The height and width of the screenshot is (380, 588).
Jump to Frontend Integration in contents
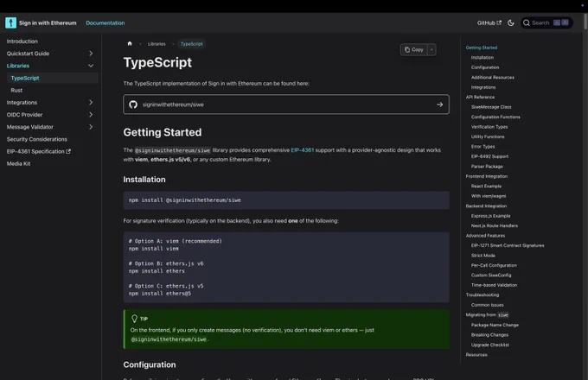click(486, 176)
